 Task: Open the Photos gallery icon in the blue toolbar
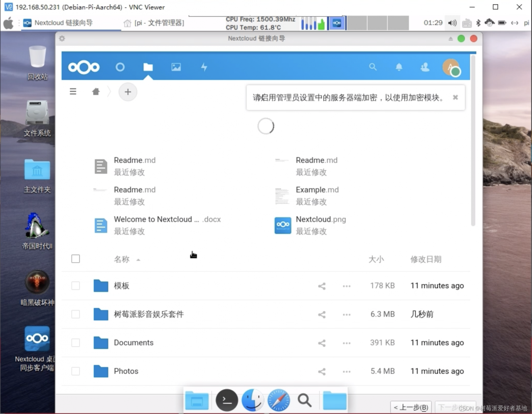176,67
